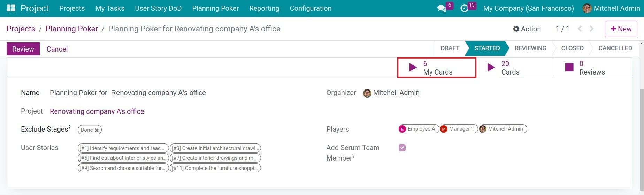Click user story #9 Search and choose tag

(123, 168)
